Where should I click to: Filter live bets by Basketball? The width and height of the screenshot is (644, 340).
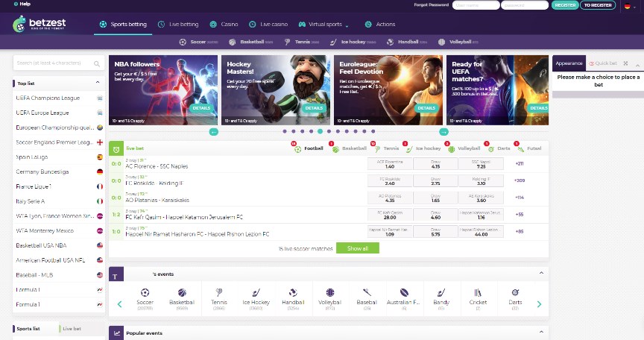pyautogui.click(x=350, y=148)
